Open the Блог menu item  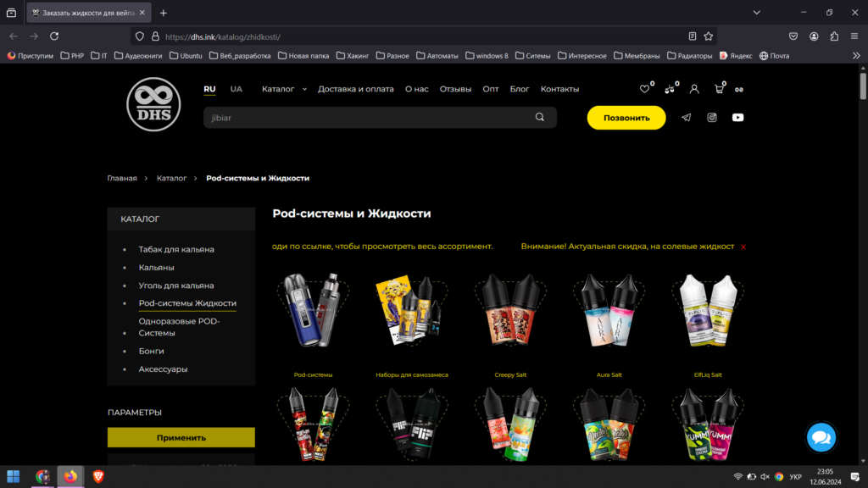[x=520, y=89]
